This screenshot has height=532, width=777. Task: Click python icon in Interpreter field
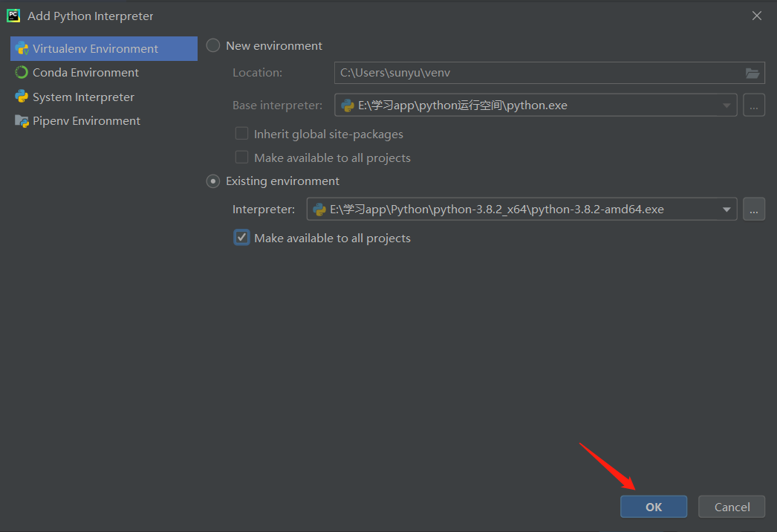[x=319, y=210]
